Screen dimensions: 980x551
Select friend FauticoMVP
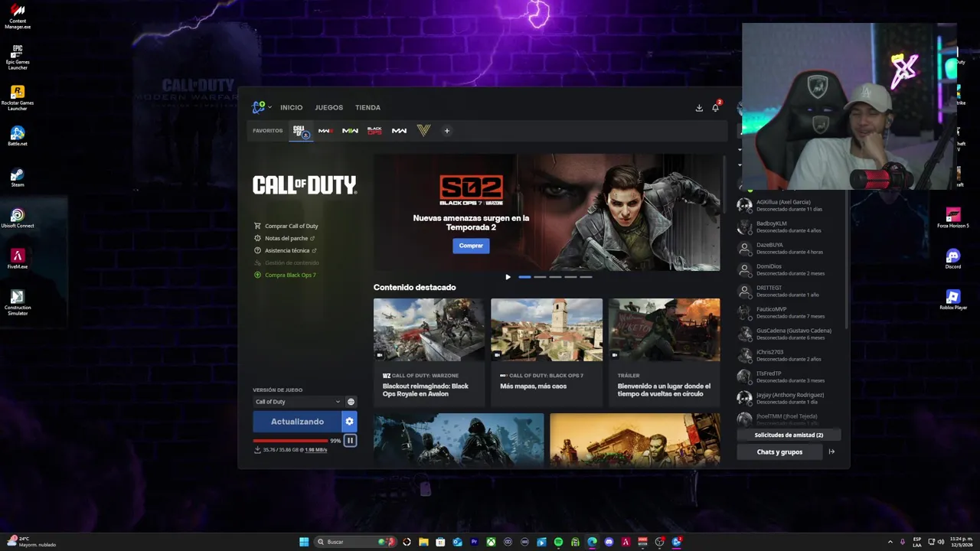[x=789, y=312]
